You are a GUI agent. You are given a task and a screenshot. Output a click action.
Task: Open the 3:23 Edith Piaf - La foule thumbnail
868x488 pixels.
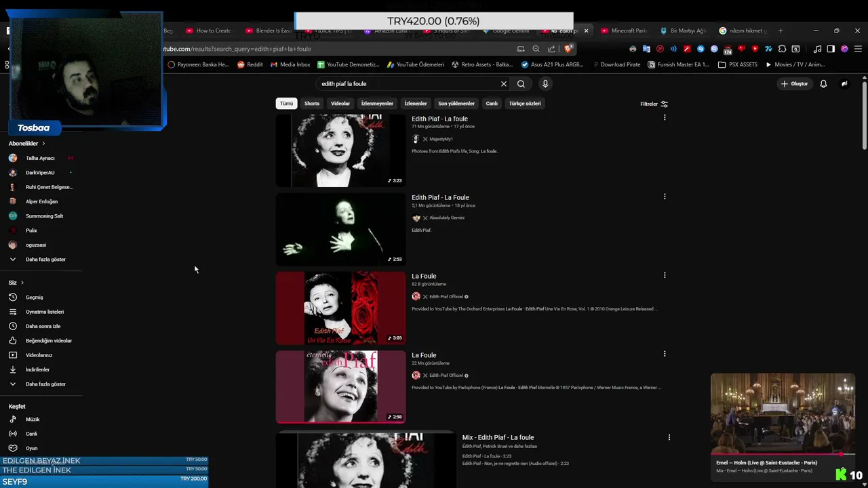click(340, 150)
